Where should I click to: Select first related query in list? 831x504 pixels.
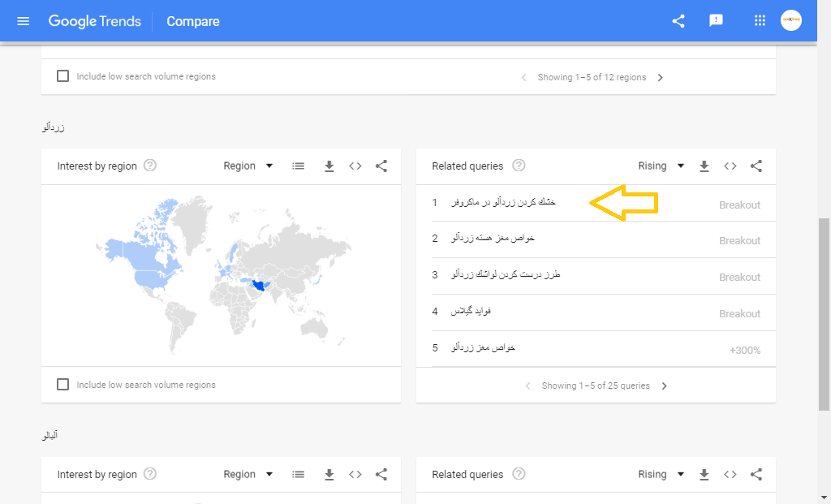[504, 202]
